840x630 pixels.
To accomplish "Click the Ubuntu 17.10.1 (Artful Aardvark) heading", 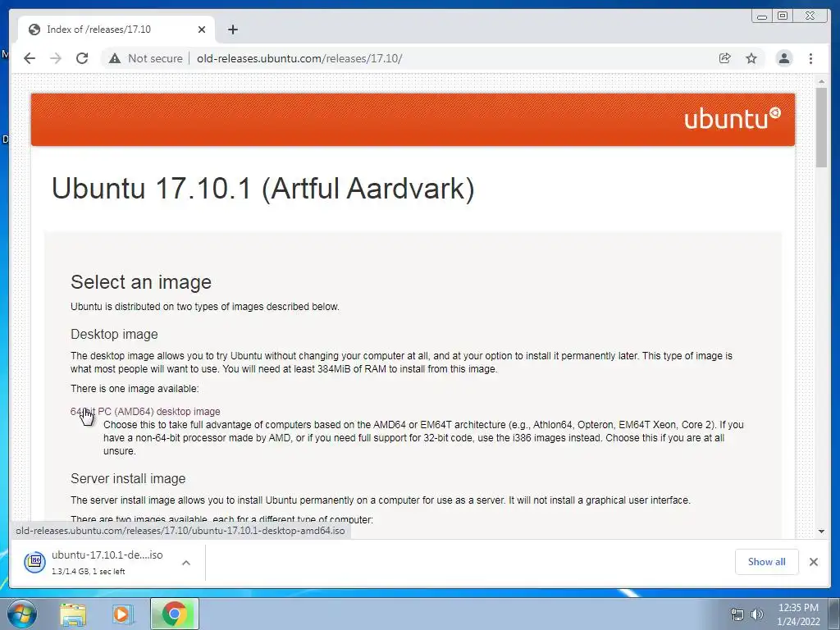I will click(263, 188).
